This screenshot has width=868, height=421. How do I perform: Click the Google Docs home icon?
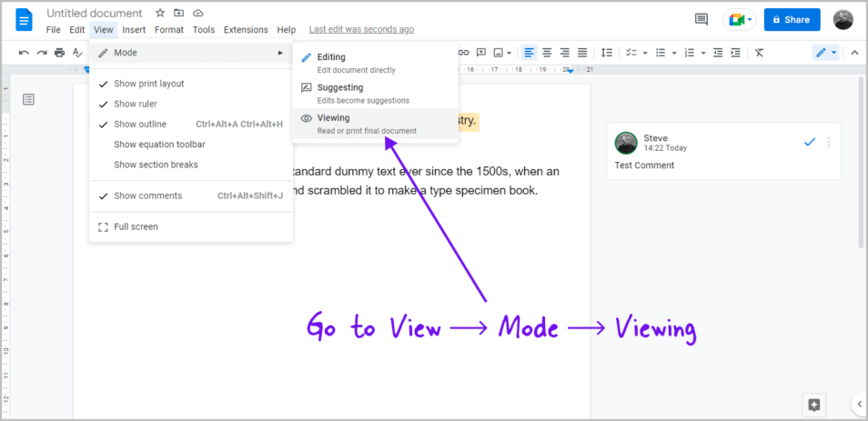[25, 21]
